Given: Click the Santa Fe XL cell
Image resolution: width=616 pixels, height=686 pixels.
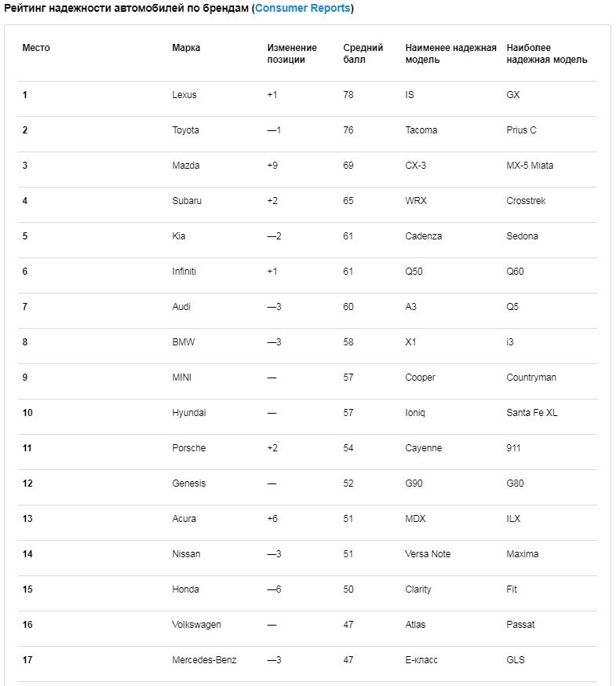Looking at the screenshot, I should (x=531, y=413).
